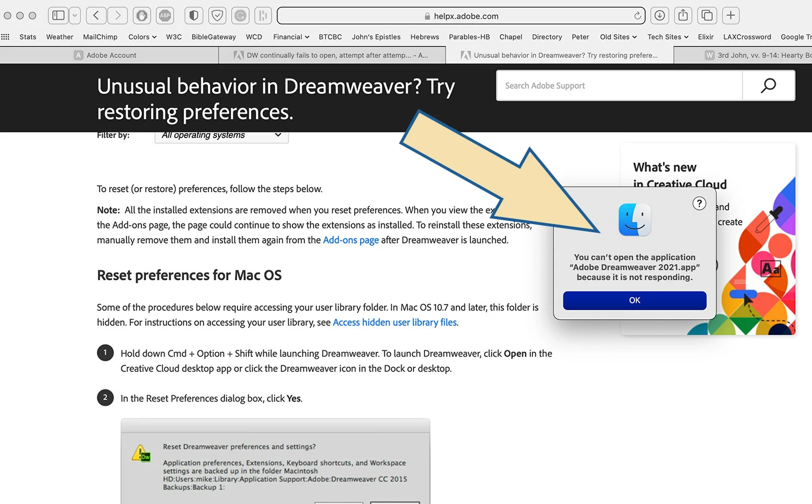The image size is (812, 504).
Task: Click the Search Adobe Support field
Action: point(619,86)
